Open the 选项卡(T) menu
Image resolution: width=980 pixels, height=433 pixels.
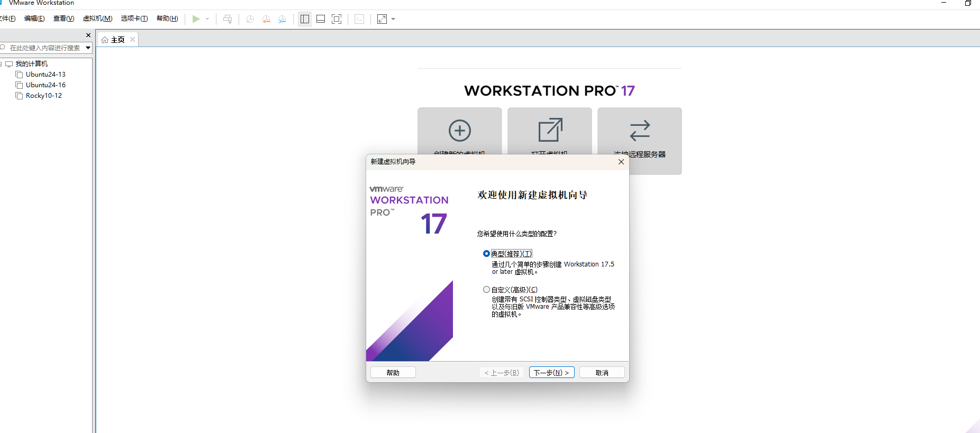click(x=134, y=19)
